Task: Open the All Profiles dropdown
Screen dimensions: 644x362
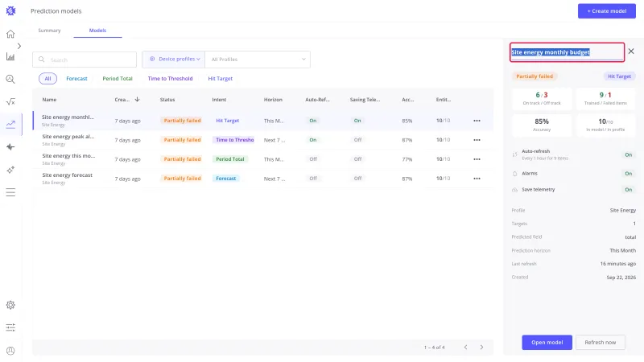Action: click(x=258, y=59)
